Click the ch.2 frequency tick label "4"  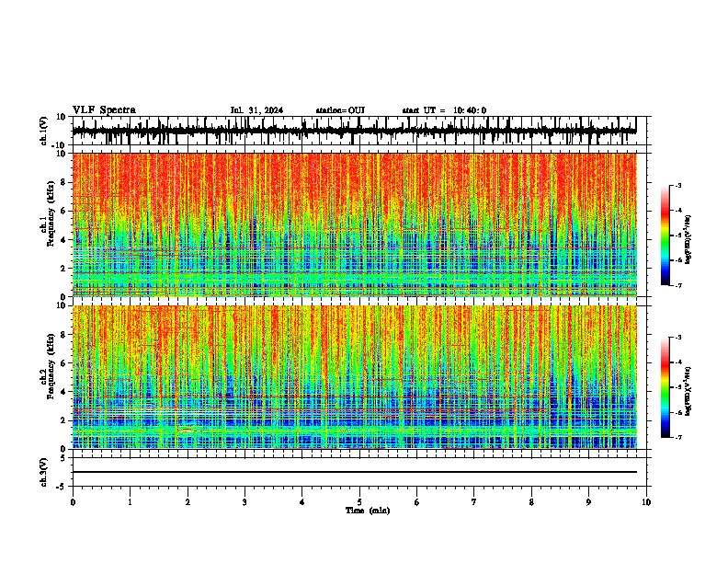64,392
